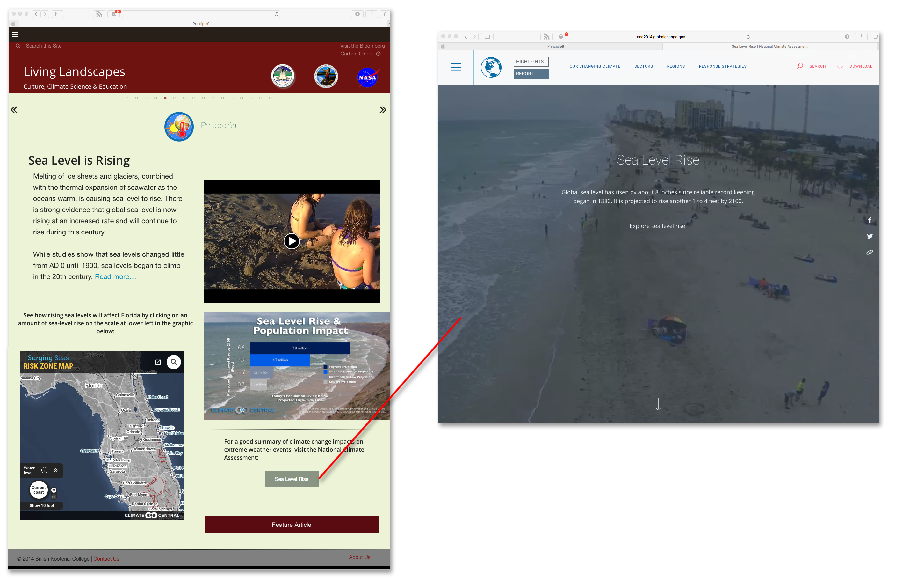Click the NASA logo icon
The image size is (924, 581).
tap(368, 77)
